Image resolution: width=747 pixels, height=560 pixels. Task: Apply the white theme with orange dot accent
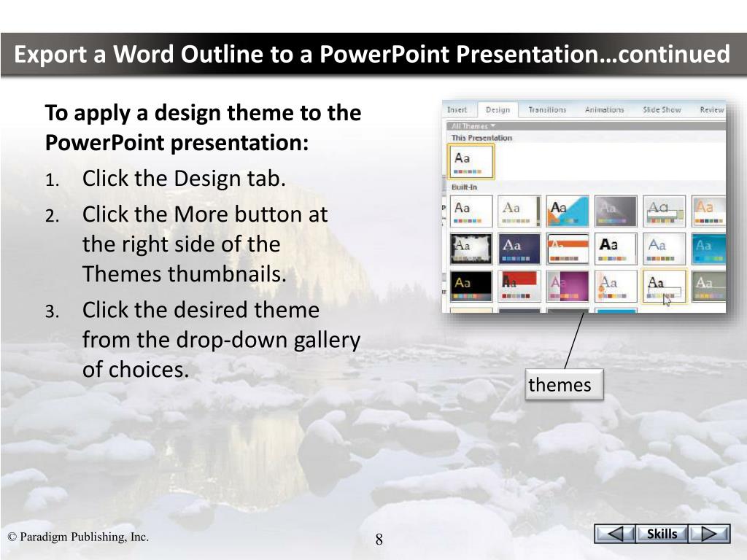pos(616,286)
